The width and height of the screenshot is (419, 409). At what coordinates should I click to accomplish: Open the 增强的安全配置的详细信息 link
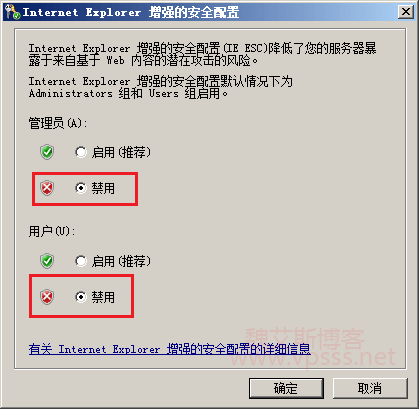[170, 349]
